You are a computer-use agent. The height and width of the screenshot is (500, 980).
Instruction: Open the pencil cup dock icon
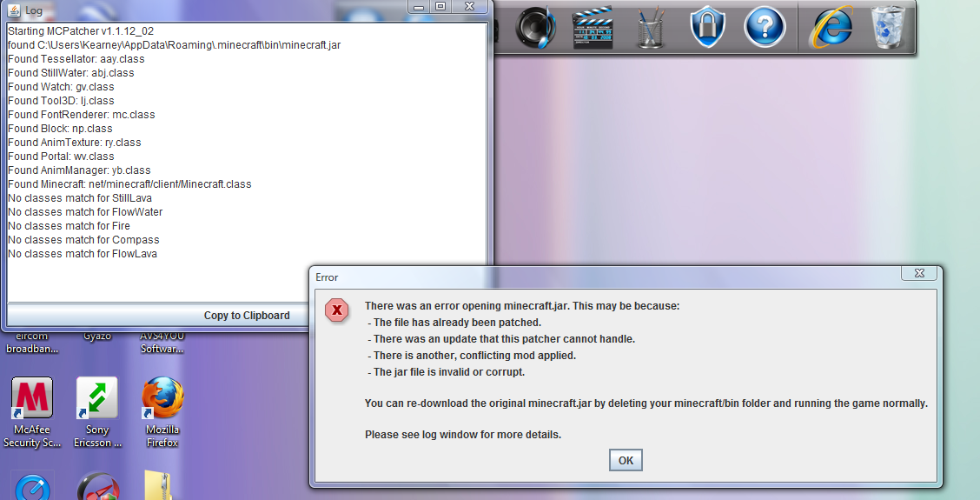[x=650, y=29]
